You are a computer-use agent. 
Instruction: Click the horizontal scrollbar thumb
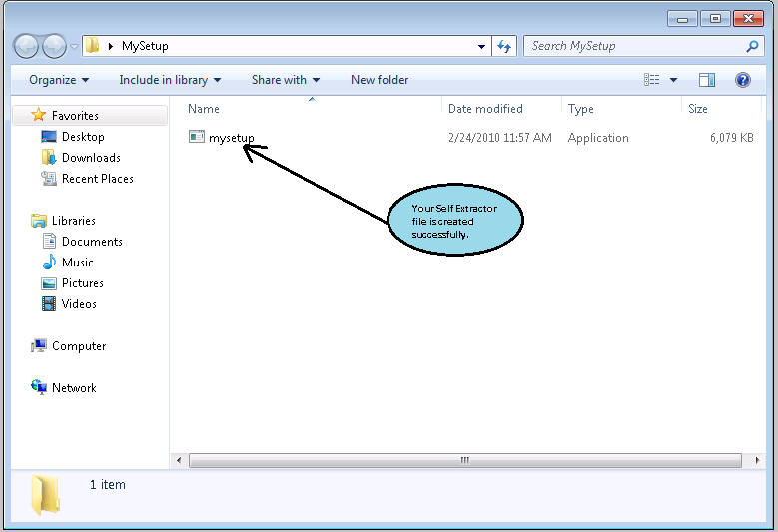point(465,460)
